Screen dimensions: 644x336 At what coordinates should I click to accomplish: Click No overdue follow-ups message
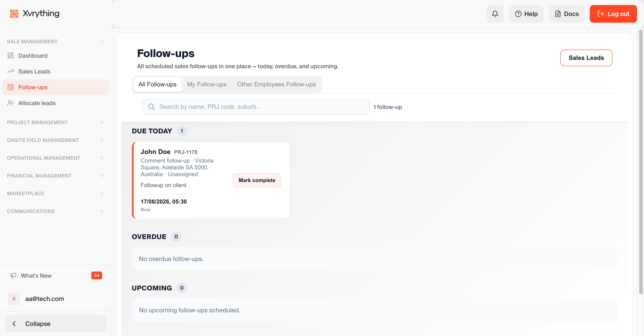pyautogui.click(x=171, y=259)
